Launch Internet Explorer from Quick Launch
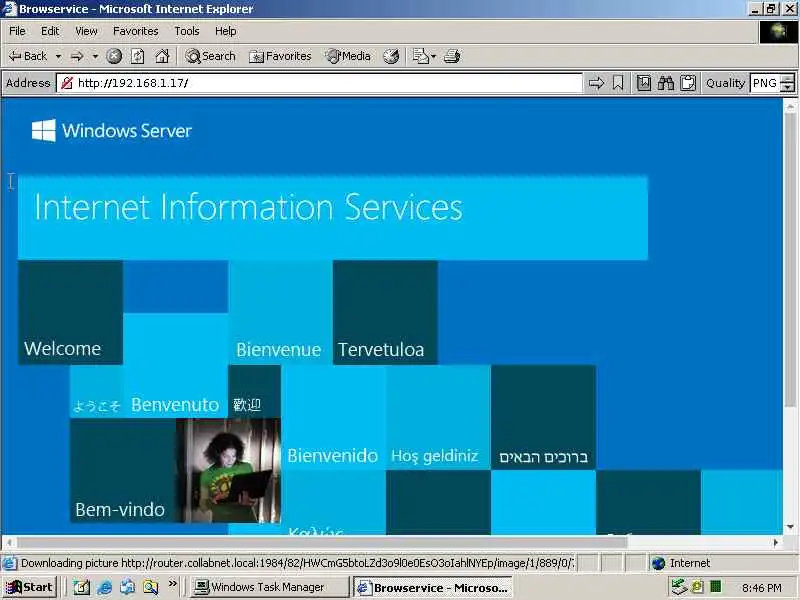Screen dimensions: 800x600 pos(105,587)
